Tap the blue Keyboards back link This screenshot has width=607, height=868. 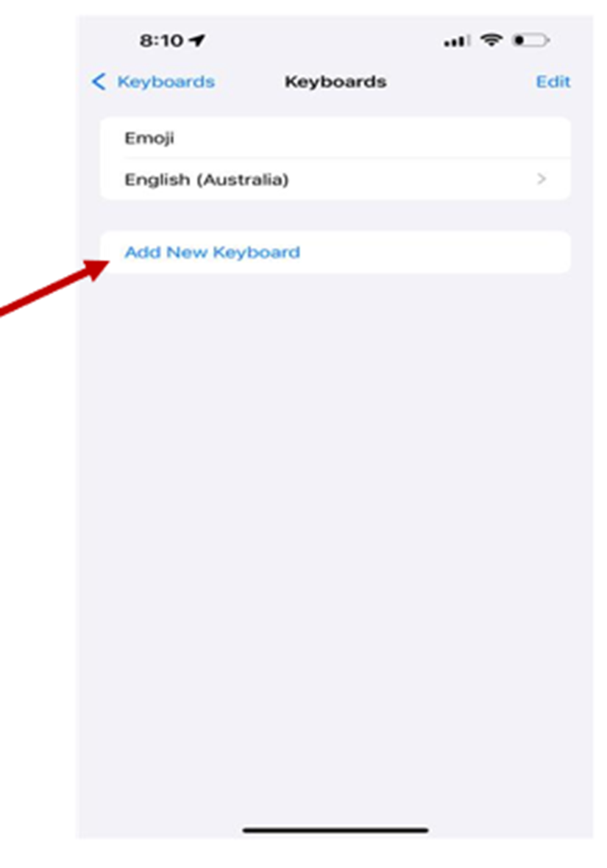point(166,82)
